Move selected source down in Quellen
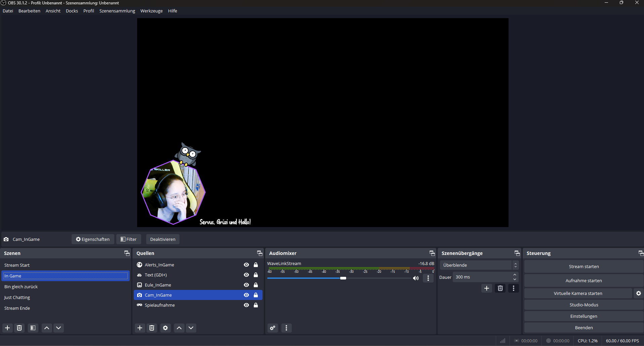644x346 pixels. [x=191, y=328]
